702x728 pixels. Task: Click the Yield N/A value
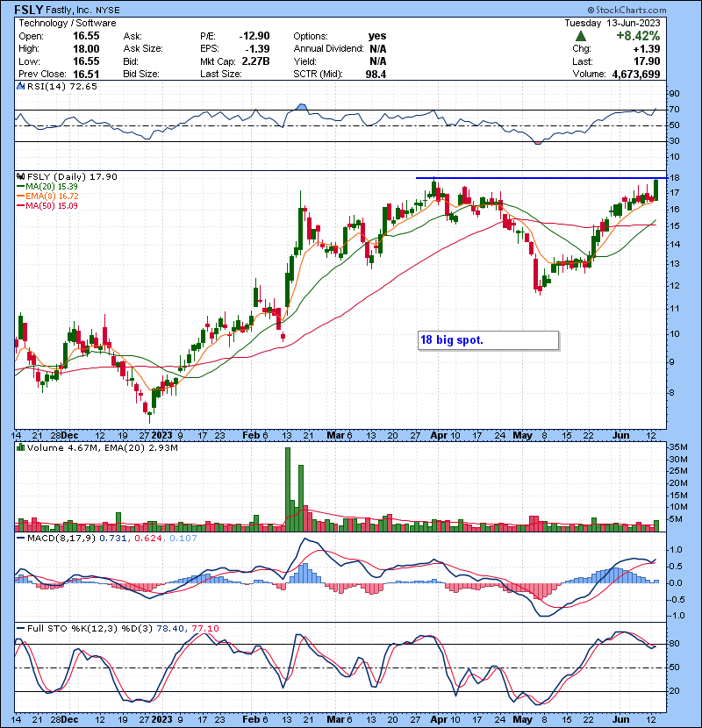click(377, 61)
